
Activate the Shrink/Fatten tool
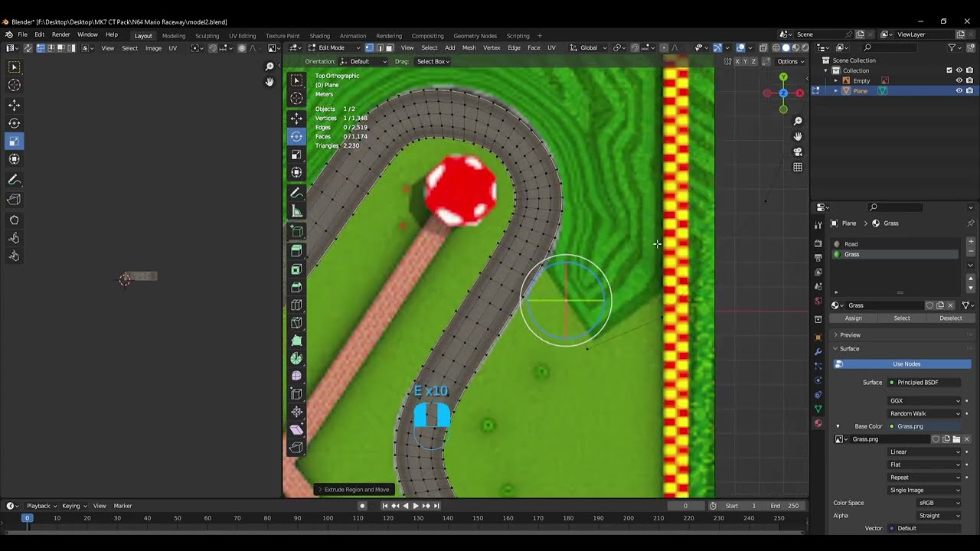coord(296,412)
